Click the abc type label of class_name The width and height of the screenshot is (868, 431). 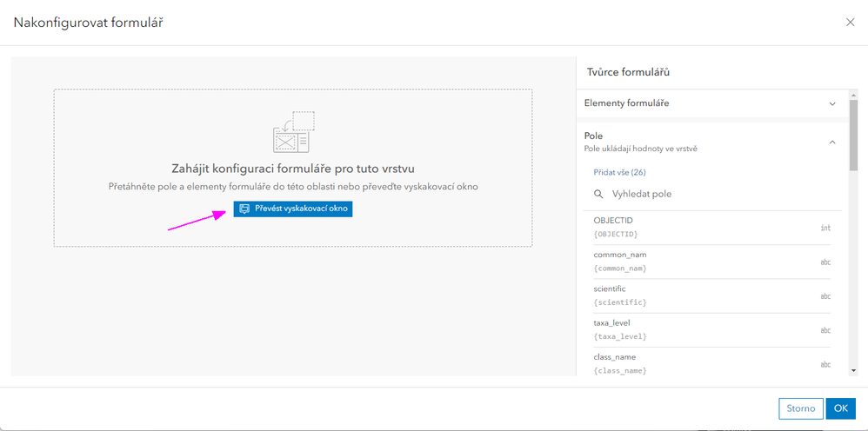click(x=825, y=365)
